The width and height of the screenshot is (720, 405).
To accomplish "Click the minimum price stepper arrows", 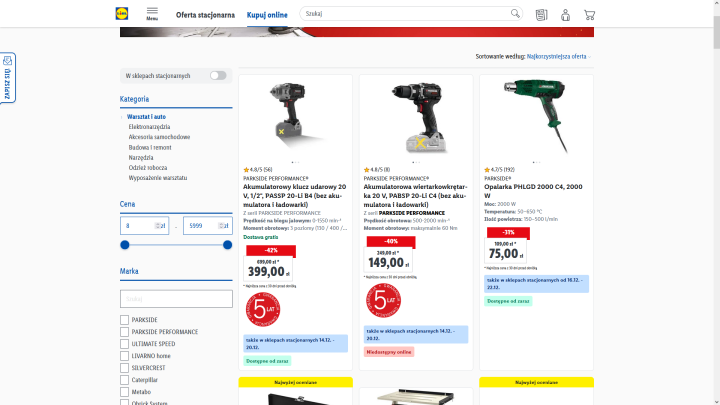I will (158, 225).
